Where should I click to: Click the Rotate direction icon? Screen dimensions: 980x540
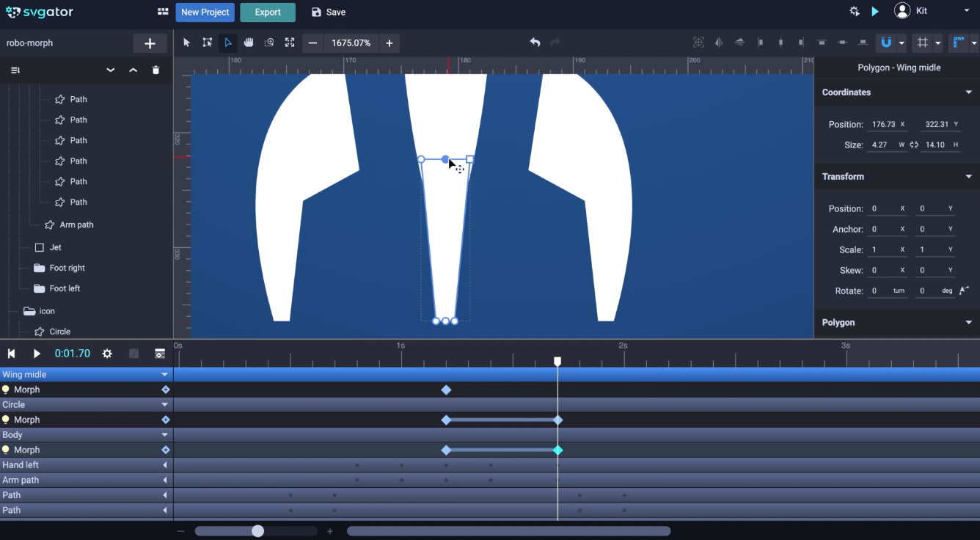pos(964,291)
